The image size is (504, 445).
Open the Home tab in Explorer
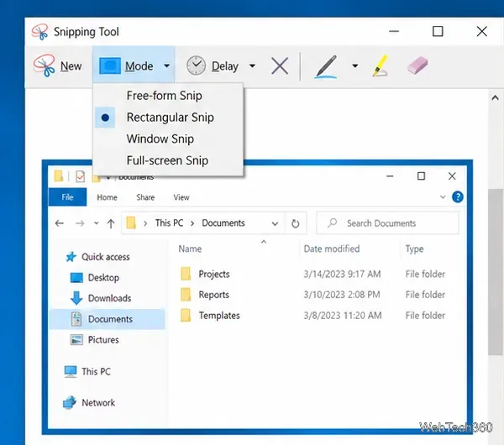tap(107, 197)
